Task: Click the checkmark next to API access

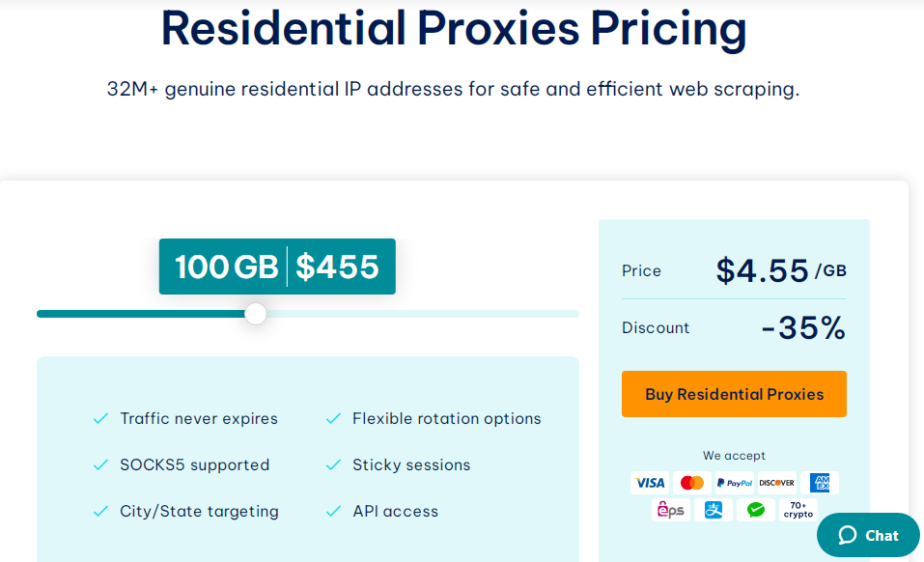Action: (333, 511)
